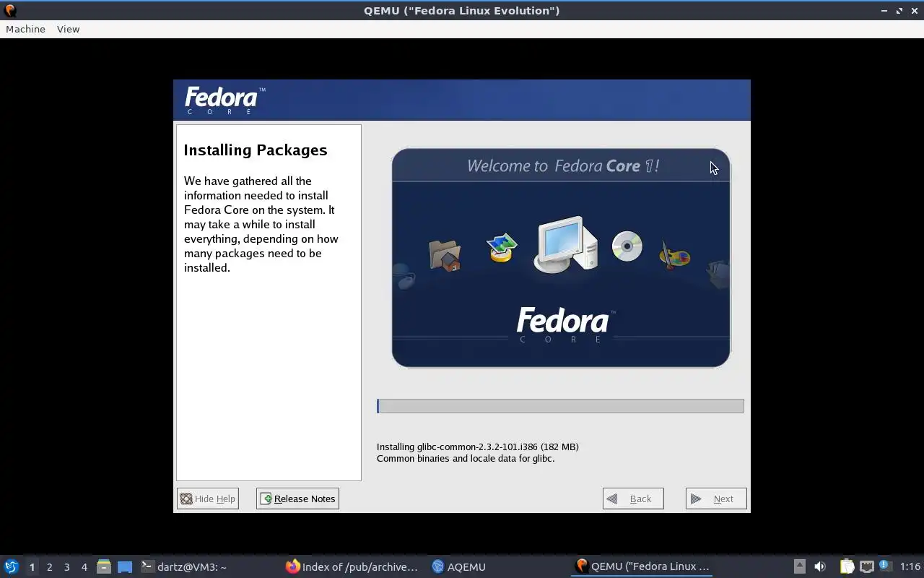Click the 'Installing glibc-common' status text
This screenshot has height=578, width=924.
478,447
